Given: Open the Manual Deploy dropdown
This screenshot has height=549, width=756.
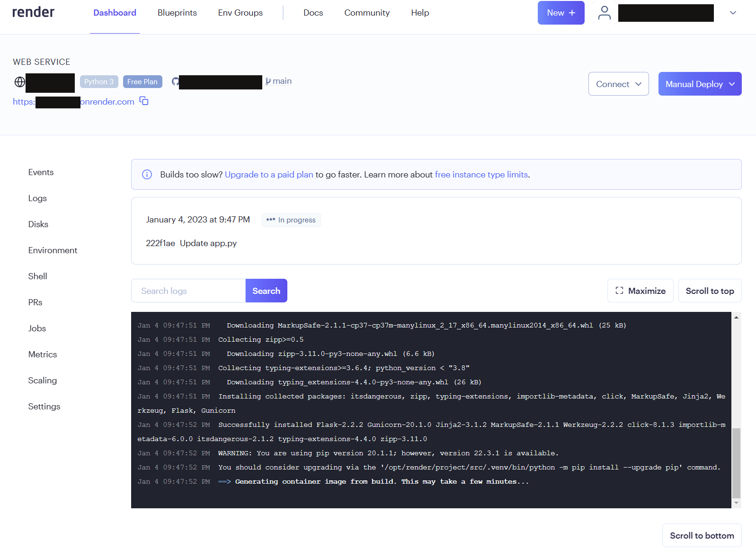Looking at the screenshot, I should point(700,84).
